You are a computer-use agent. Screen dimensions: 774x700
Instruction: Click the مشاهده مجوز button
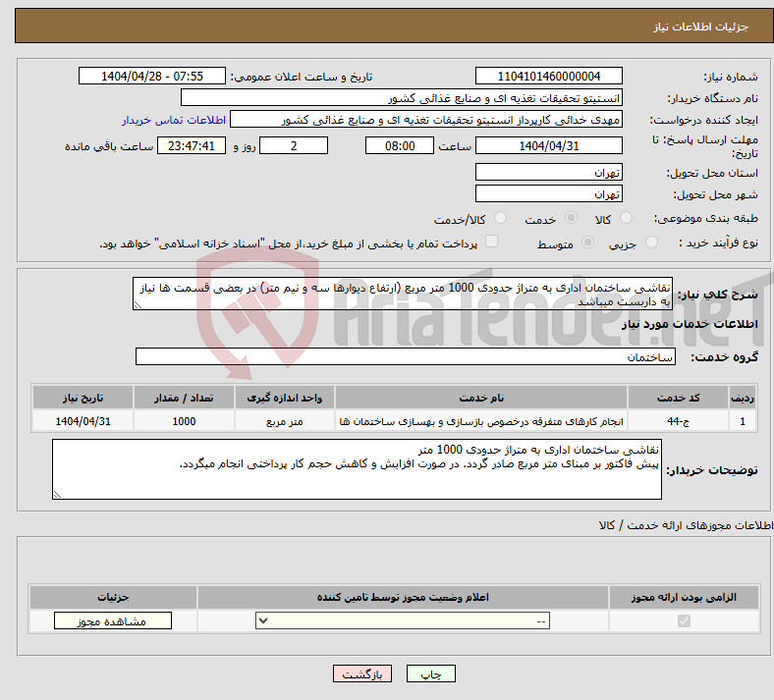click(x=113, y=620)
